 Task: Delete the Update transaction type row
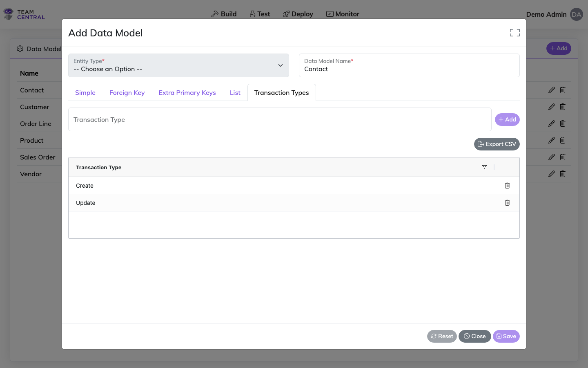point(507,203)
